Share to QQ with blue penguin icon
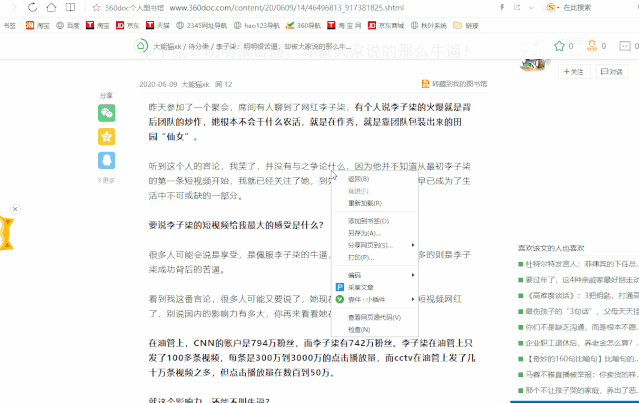The height and width of the screenshot is (403, 639). click(x=106, y=160)
